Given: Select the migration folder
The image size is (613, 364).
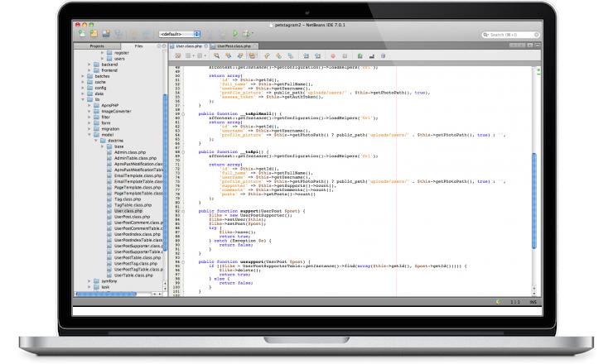Looking at the screenshot, I should [x=110, y=129].
